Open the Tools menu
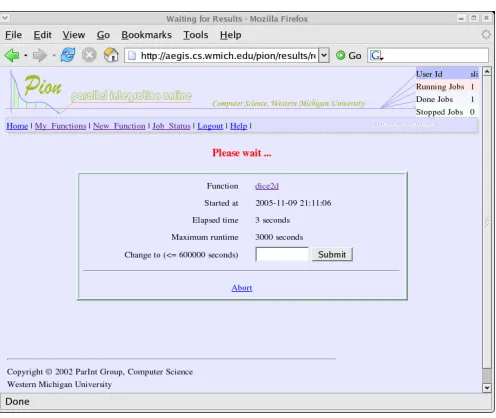Image resolution: width=496 pixels, height=418 pixels. pyautogui.click(x=196, y=35)
